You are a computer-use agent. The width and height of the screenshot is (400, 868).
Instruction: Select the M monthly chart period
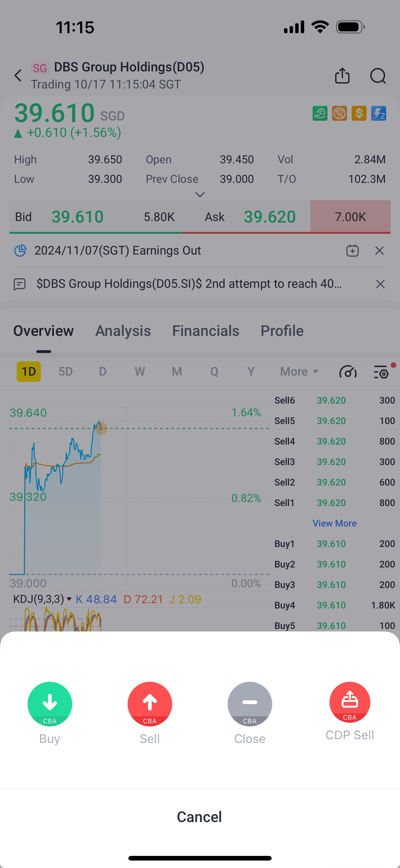click(177, 371)
